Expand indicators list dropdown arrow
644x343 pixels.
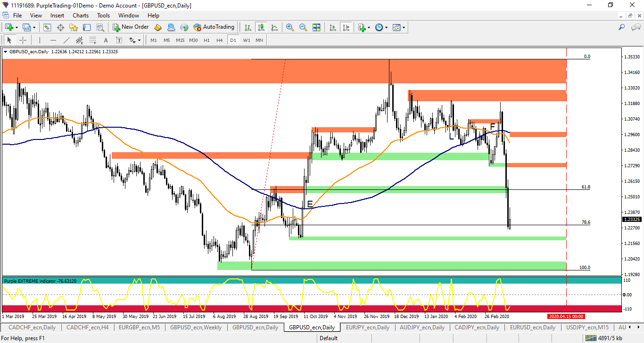point(369,27)
